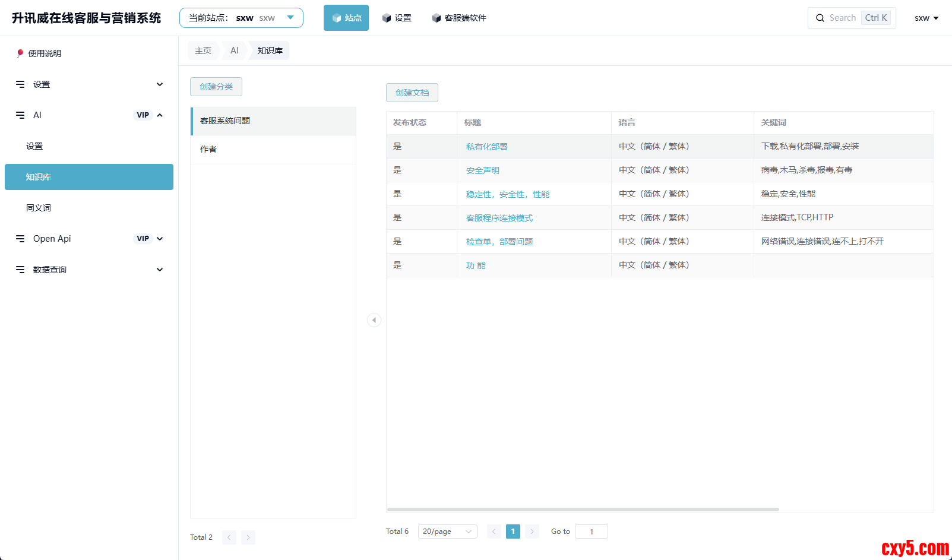
Task: Go to next page of documents
Action: tap(532, 531)
